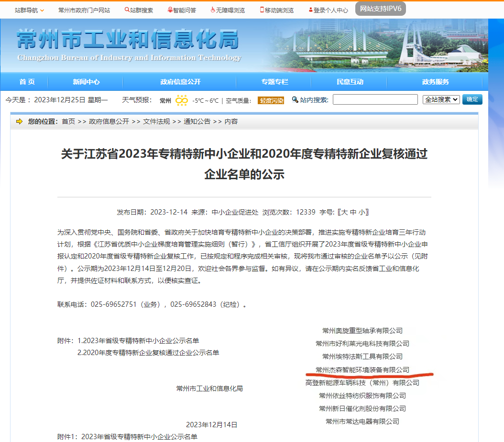The image size is (504, 442).
Task: Click the sunny weather forecast icon
Action: point(182,100)
